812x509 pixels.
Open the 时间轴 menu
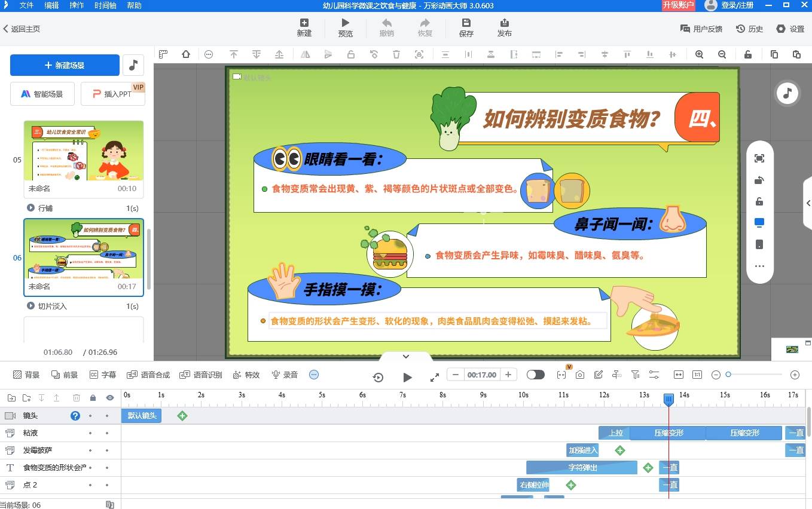point(105,5)
